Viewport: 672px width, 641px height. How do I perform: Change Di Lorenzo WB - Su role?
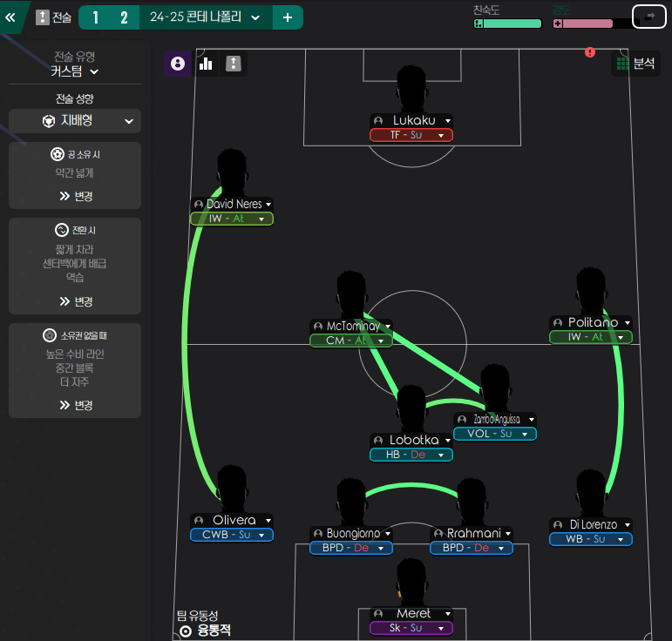tap(591, 539)
